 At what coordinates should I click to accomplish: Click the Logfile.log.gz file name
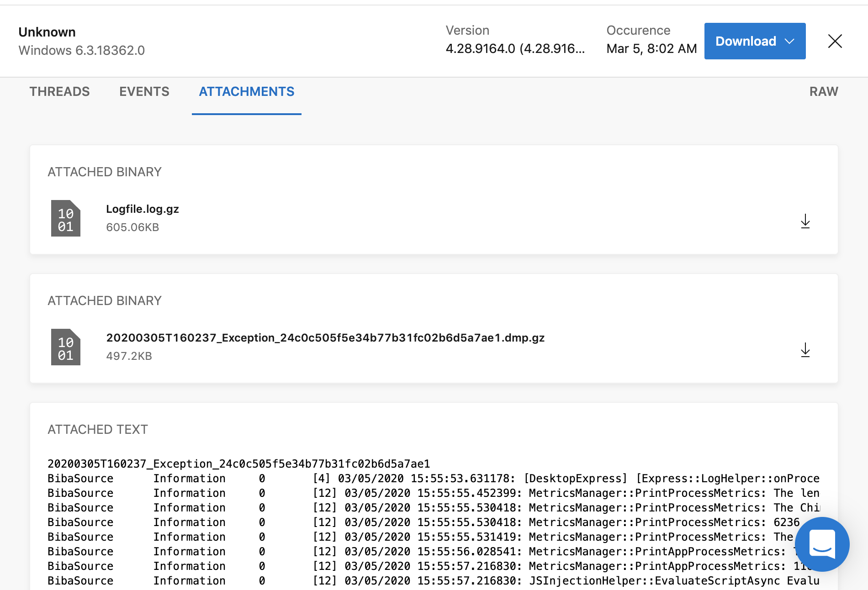(x=143, y=209)
